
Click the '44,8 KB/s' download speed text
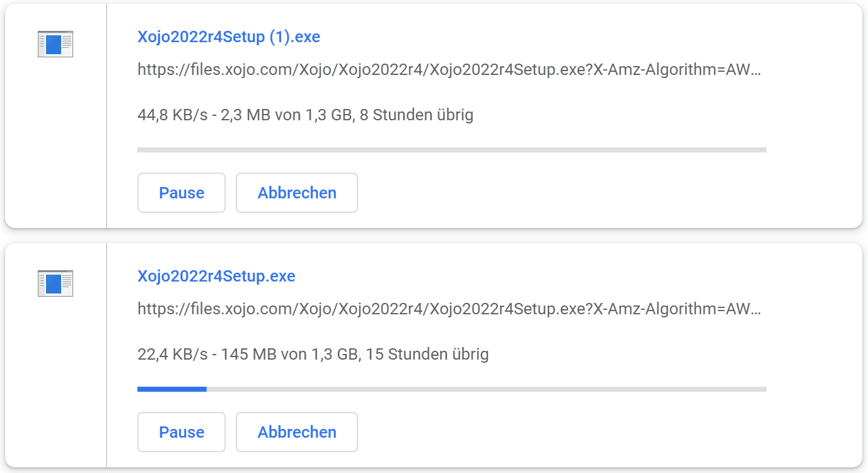172,115
